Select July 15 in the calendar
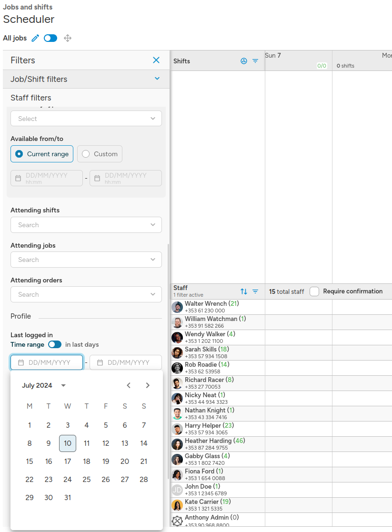Viewport: 392px width, 532px height. [x=30, y=462]
